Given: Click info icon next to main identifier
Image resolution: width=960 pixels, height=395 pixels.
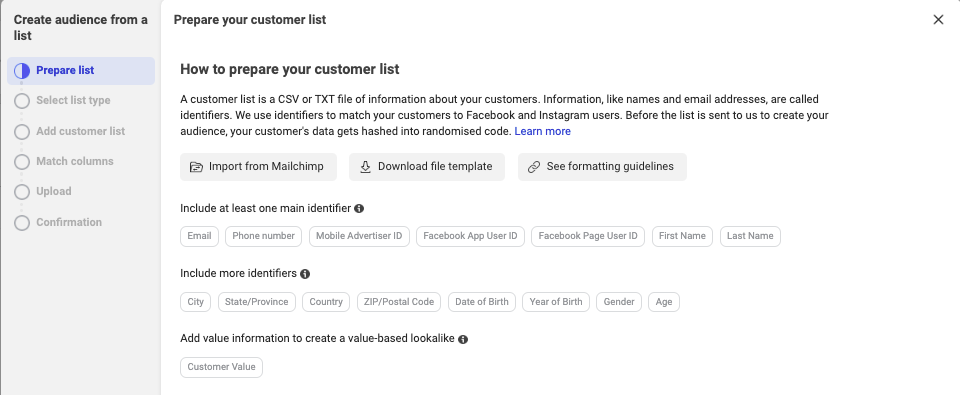Looking at the screenshot, I should point(359,208).
